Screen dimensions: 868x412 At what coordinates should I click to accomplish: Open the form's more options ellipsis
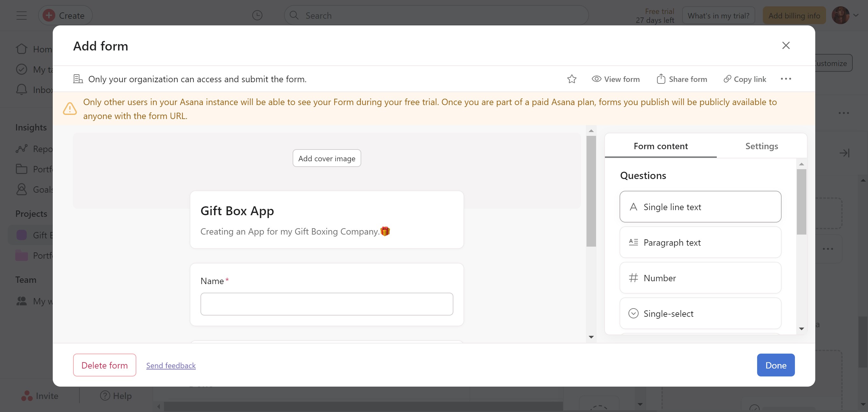(x=785, y=79)
